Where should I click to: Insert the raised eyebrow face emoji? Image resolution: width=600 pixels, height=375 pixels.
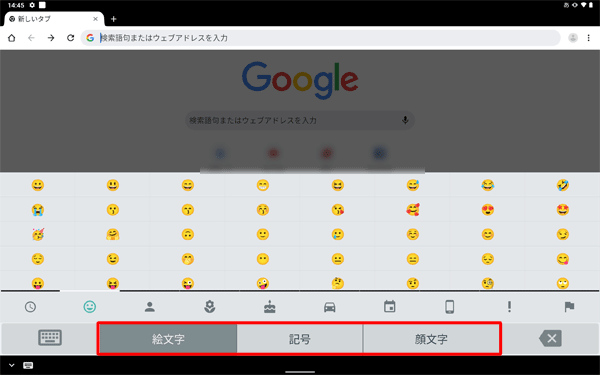[x=412, y=283]
